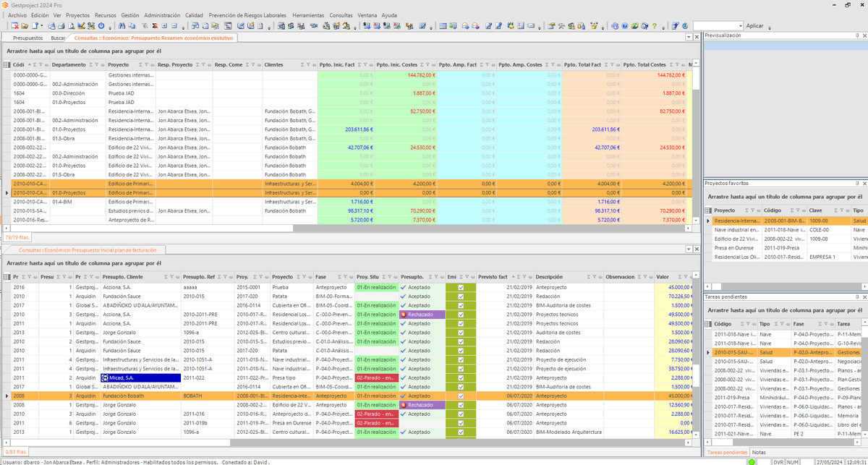868x465 pixels.
Task: Open the Proyectos menu
Action: [x=77, y=15]
